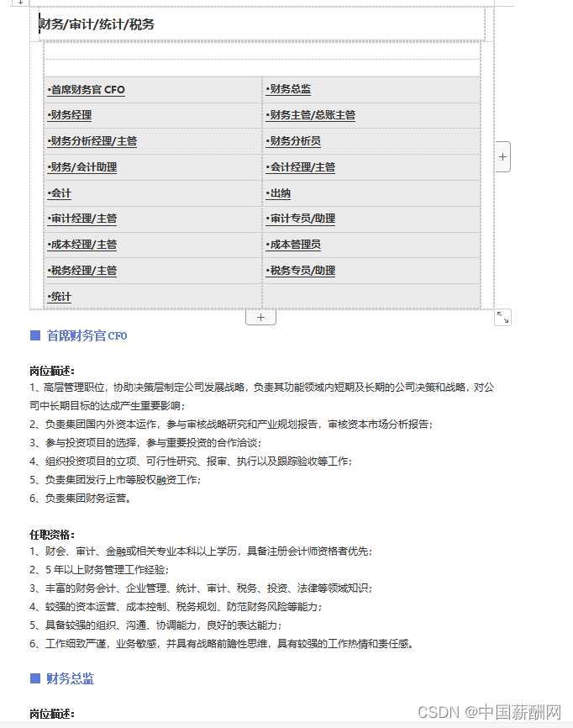Open the 财务分析员 link
573x728 pixels.
[293, 141]
